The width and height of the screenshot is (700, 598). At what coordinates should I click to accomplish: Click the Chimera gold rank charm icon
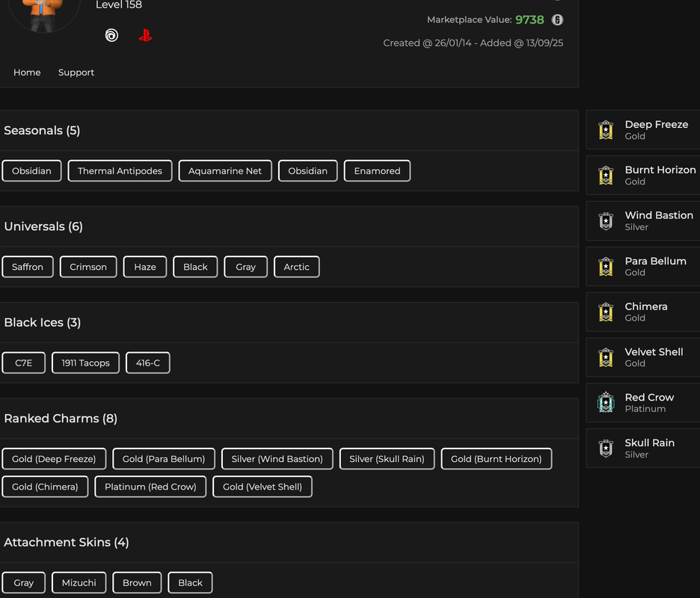pos(606,312)
